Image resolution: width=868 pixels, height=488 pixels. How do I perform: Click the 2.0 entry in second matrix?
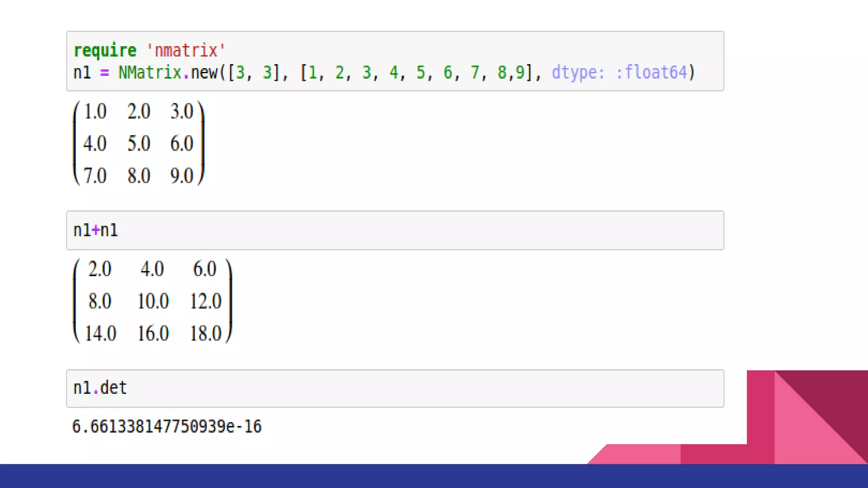point(100,269)
